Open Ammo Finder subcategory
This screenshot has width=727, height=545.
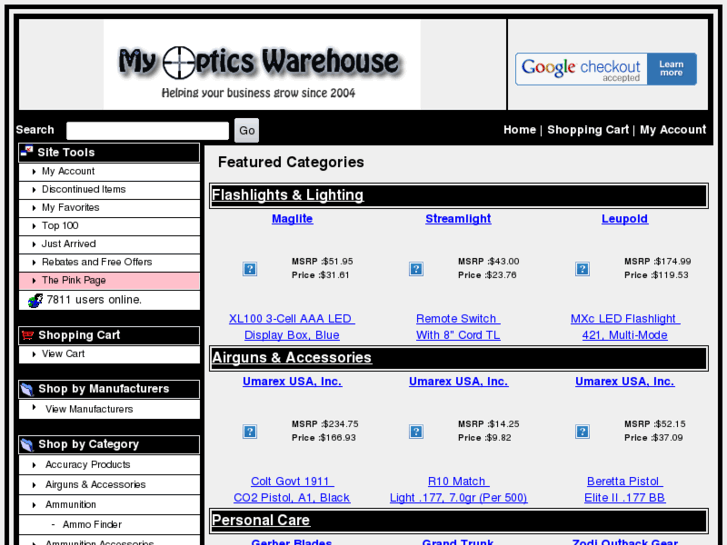(92, 524)
